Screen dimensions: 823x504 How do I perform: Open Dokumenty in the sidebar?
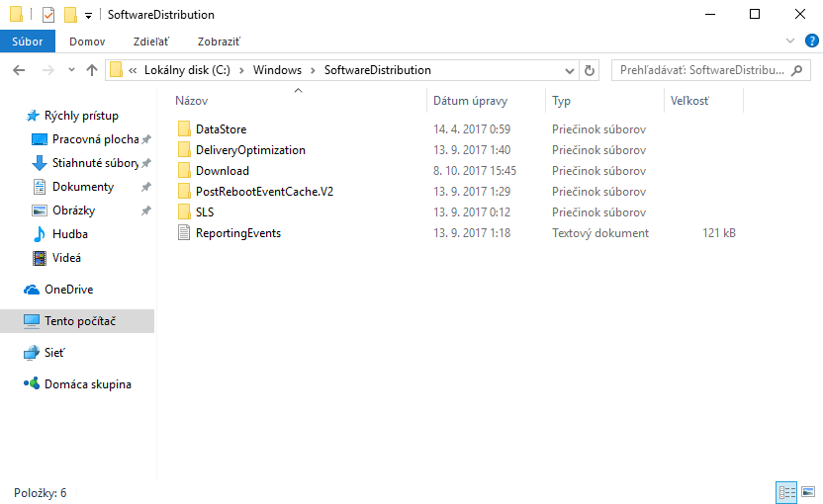(83, 187)
